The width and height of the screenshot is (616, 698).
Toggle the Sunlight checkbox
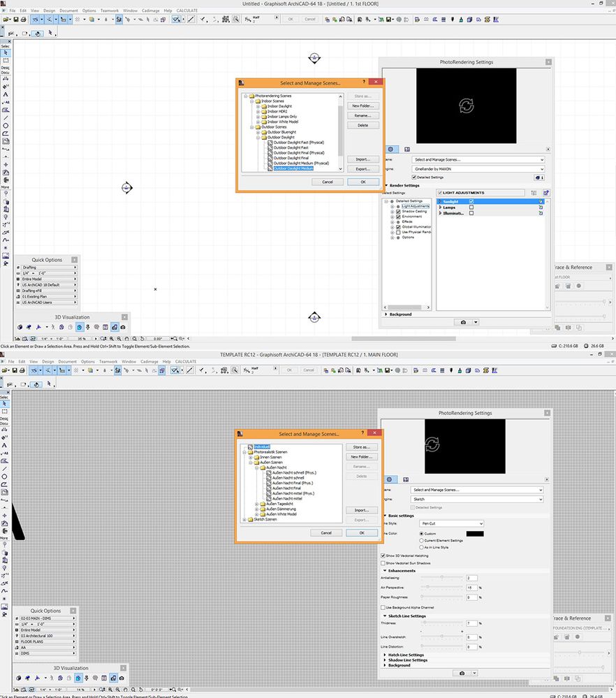tap(471, 202)
